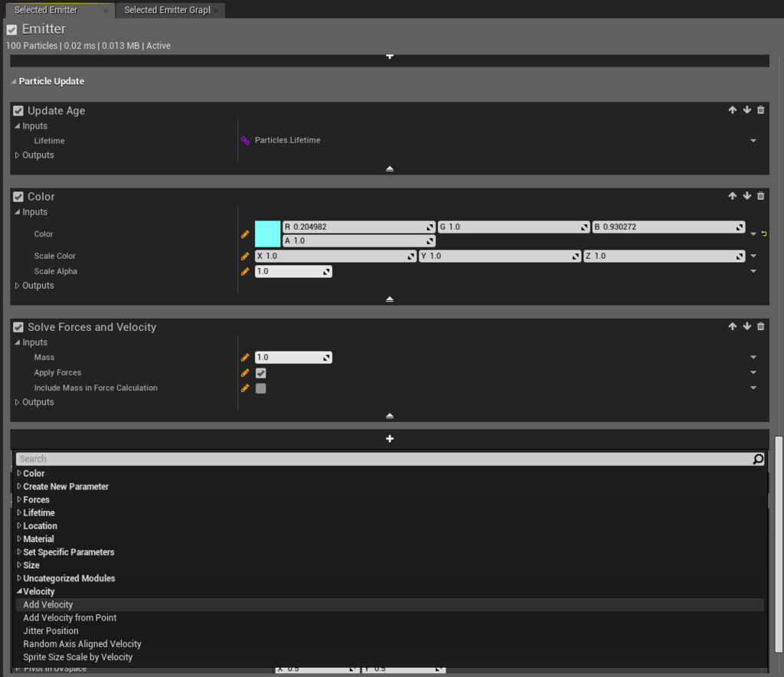Click the Mass value field
The width and height of the screenshot is (784, 677).
(x=293, y=358)
